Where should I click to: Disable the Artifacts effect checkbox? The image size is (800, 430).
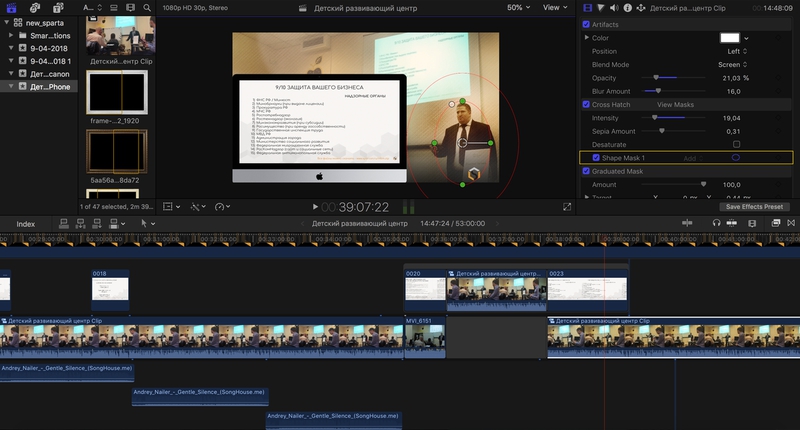(x=586, y=24)
